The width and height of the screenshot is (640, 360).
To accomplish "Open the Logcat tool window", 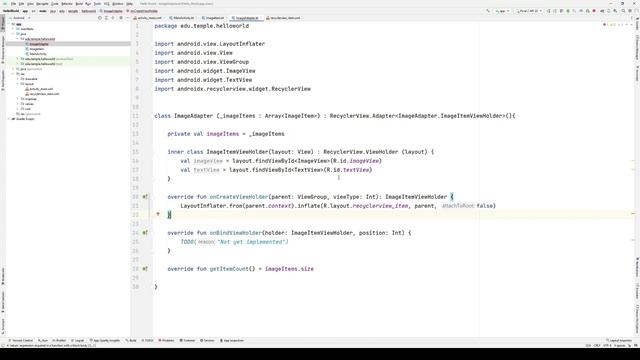I will 78,340.
